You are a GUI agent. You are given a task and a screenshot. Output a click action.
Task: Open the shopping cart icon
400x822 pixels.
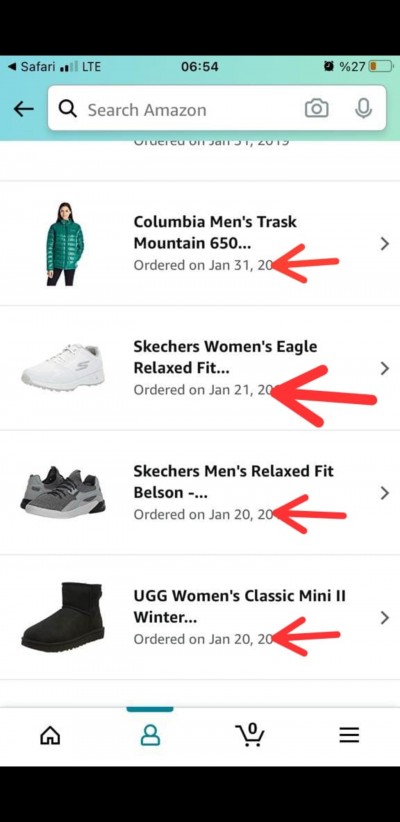[250, 734]
